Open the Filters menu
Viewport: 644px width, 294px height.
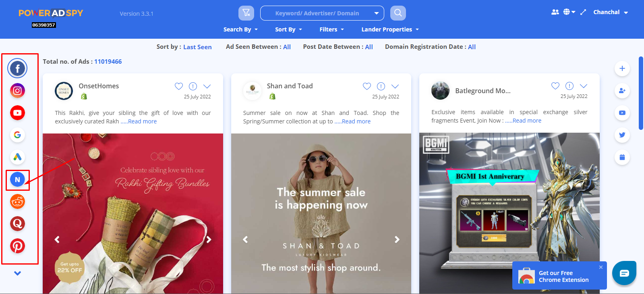332,29
